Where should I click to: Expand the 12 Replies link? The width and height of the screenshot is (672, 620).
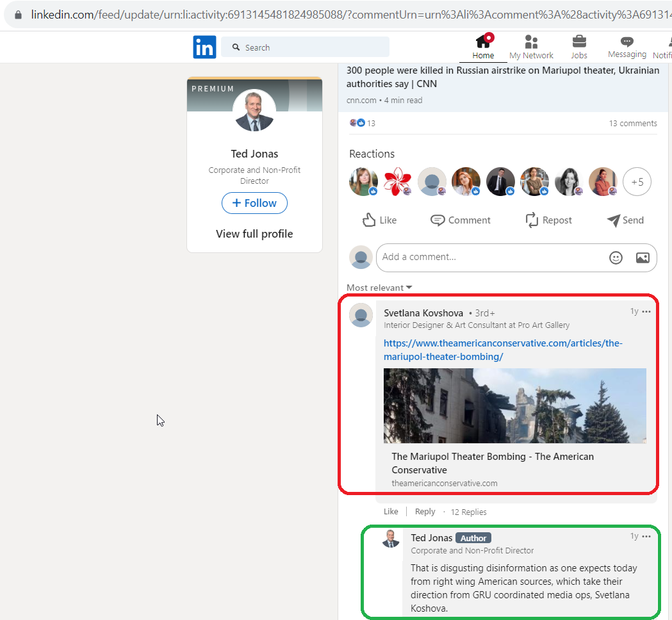(468, 512)
